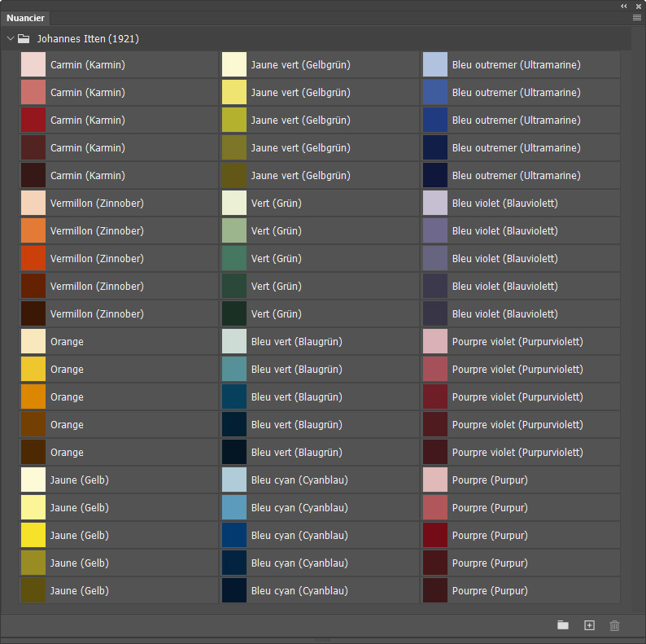Select the palest Jaune vert (Gelbgrün) swatch
Image resolution: width=646 pixels, height=644 pixels.
tap(234, 65)
